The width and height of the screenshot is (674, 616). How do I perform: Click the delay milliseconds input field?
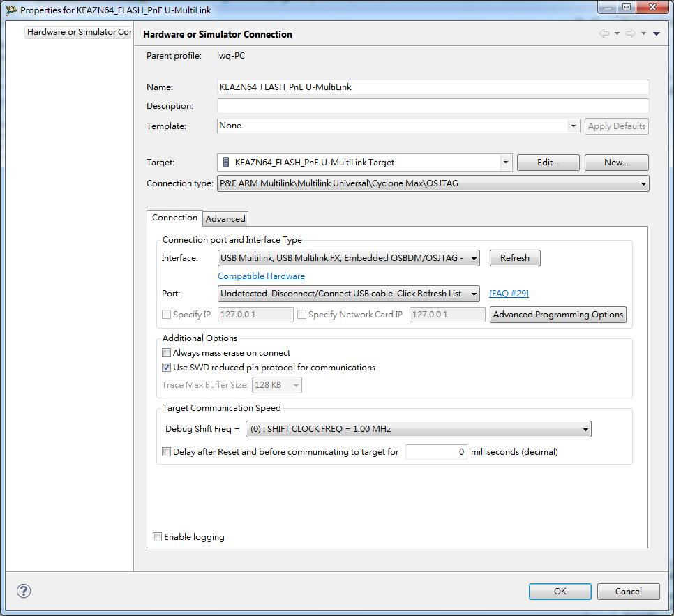pos(436,452)
